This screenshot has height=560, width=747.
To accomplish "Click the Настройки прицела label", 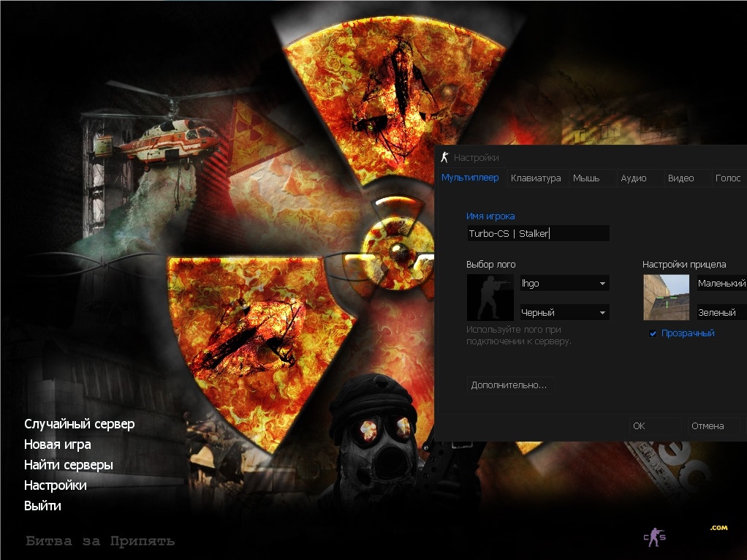I will click(685, 265).
